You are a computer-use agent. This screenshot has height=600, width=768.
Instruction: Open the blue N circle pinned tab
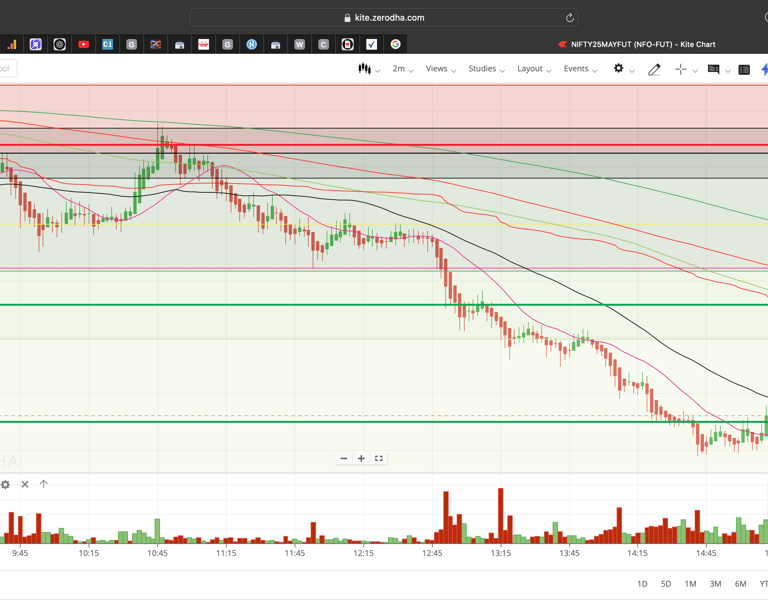click(251, 45)
